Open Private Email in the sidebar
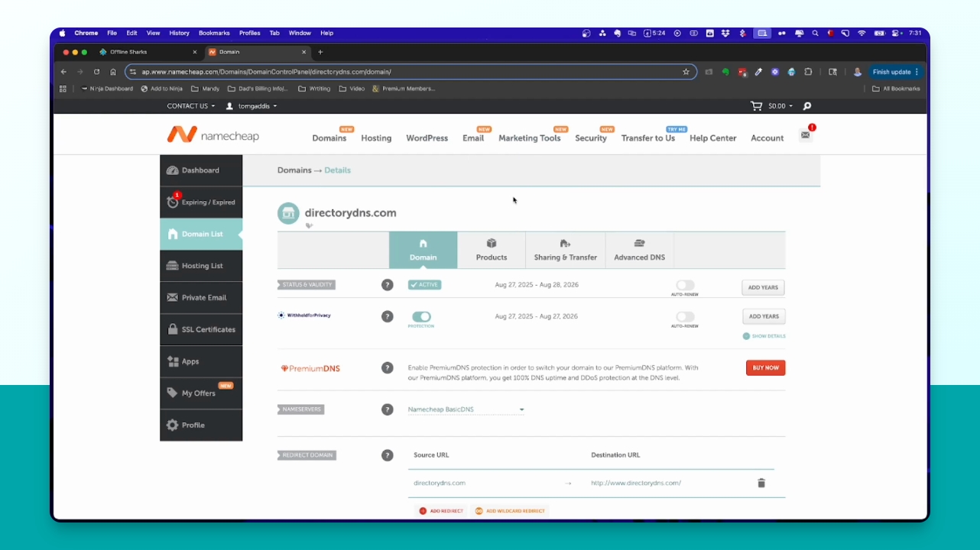 [x=201, y=298]
